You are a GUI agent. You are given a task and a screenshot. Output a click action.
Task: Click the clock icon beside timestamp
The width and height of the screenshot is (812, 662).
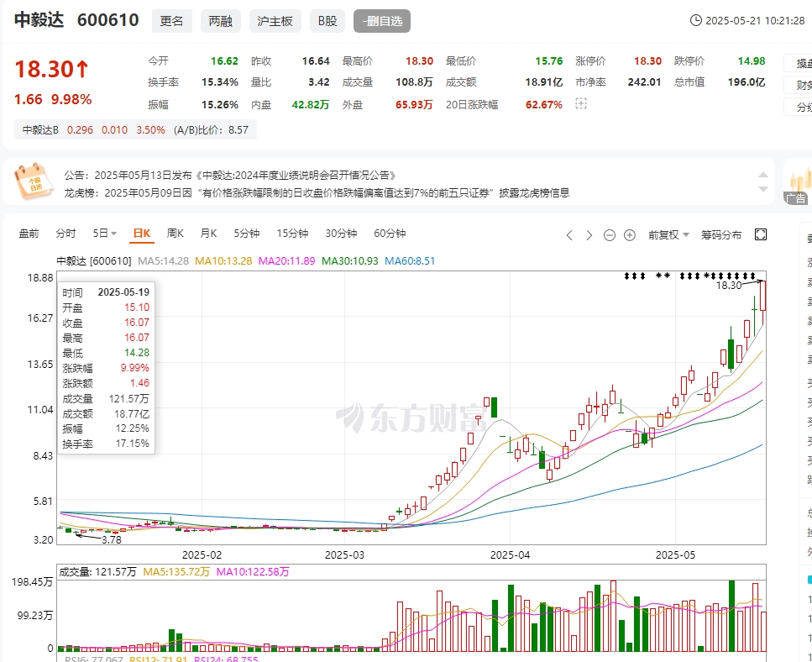696,21
